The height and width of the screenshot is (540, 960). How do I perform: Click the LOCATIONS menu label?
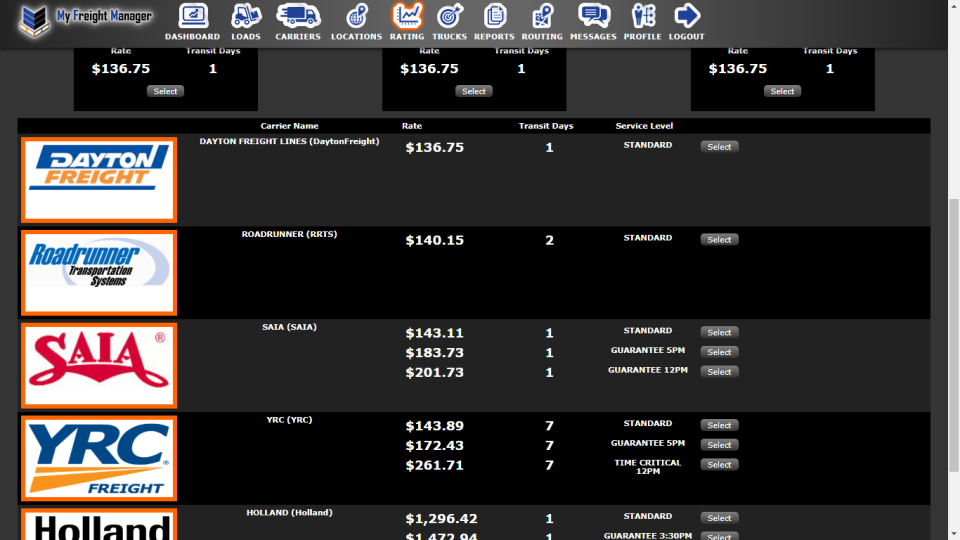click(x=356, y=37)
